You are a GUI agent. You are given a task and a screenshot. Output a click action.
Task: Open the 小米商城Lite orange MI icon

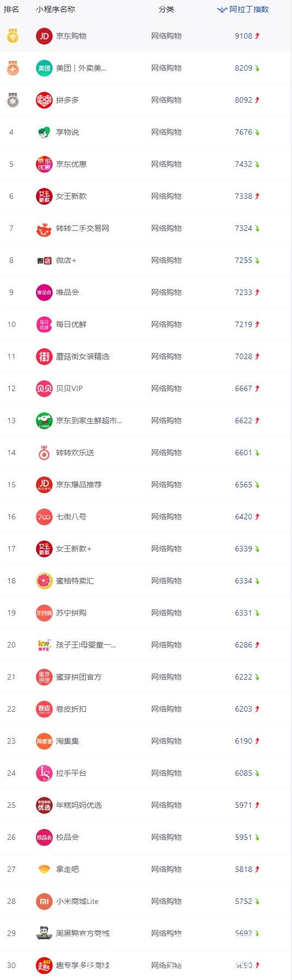tap(44, 901)
